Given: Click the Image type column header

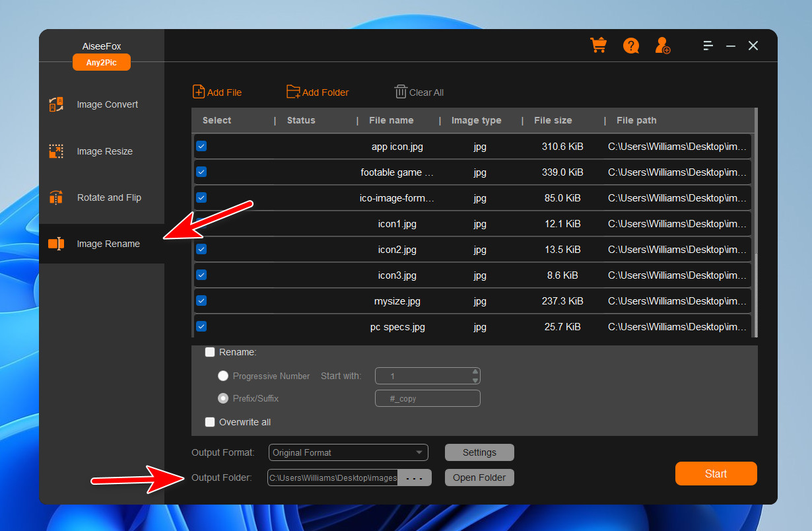Looking at the screenshot, I should (477, 120).
